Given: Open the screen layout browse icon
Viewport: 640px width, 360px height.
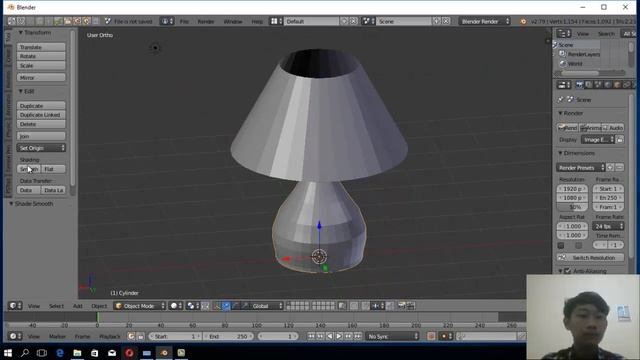Looking at the screenshot, I should pyautogui.click(x=276, y=21).
